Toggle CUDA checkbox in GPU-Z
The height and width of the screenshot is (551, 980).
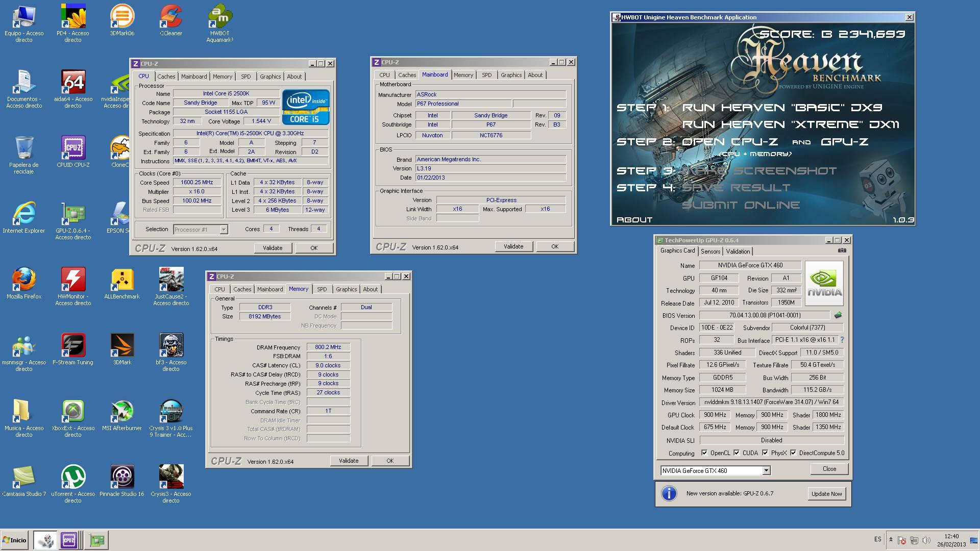coord(737,453)
